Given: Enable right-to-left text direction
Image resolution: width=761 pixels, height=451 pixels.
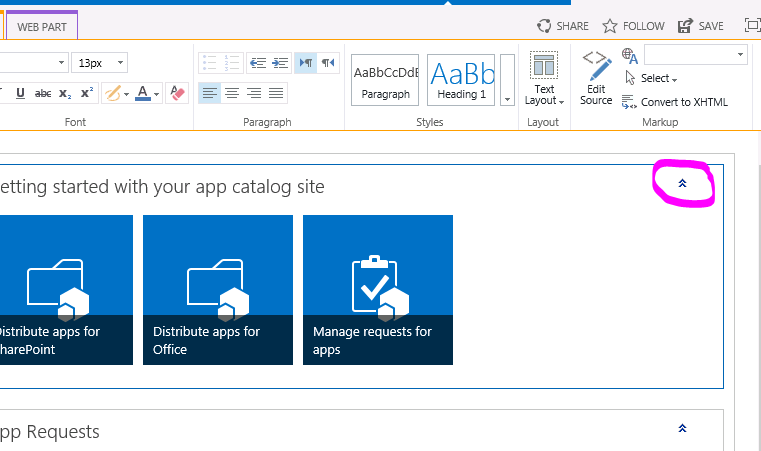Looking at the screenshot, I should (x=329, y=62).
